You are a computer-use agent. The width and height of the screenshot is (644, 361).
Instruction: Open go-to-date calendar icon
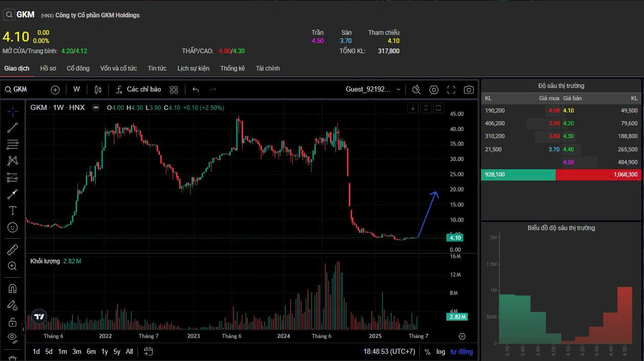[x=148, y=351]
